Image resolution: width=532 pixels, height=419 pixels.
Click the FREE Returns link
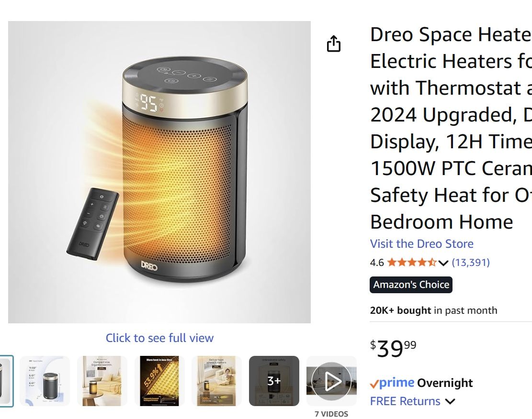click(405, 401)
